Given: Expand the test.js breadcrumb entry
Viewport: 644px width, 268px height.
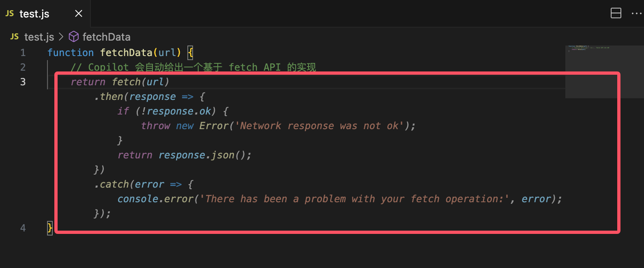Looking at the screenshot, I should click(39, 37).
